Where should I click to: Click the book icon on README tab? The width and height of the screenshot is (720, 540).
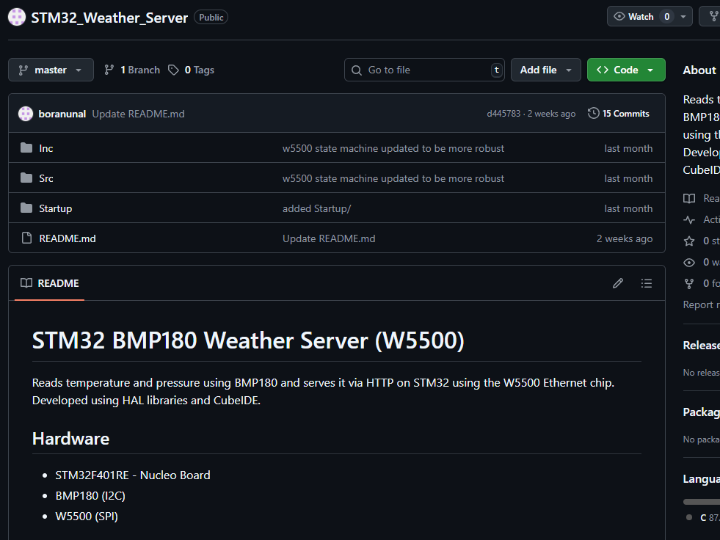click(26, 283)
